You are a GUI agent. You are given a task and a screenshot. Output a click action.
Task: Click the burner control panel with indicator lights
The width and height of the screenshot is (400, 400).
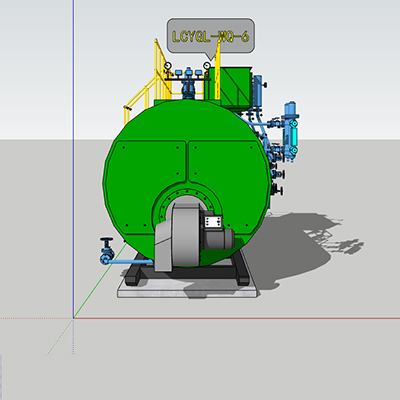coord(213,221)
